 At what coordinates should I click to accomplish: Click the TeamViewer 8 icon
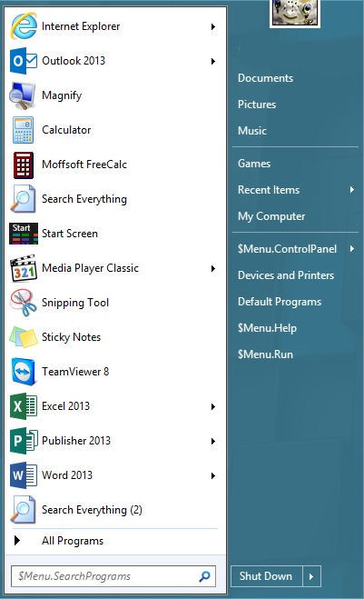24,372
